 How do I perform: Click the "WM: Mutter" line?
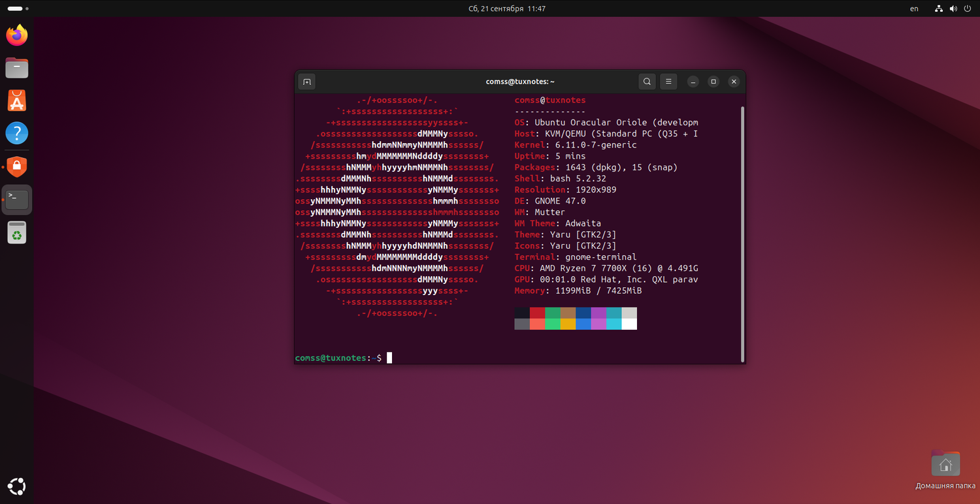[x=540, y=212]
